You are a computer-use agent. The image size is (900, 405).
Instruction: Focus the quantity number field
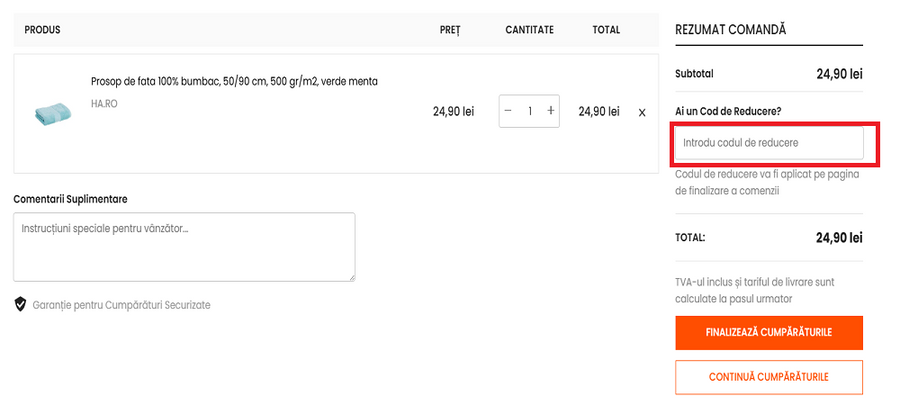[x=530, y=111]
